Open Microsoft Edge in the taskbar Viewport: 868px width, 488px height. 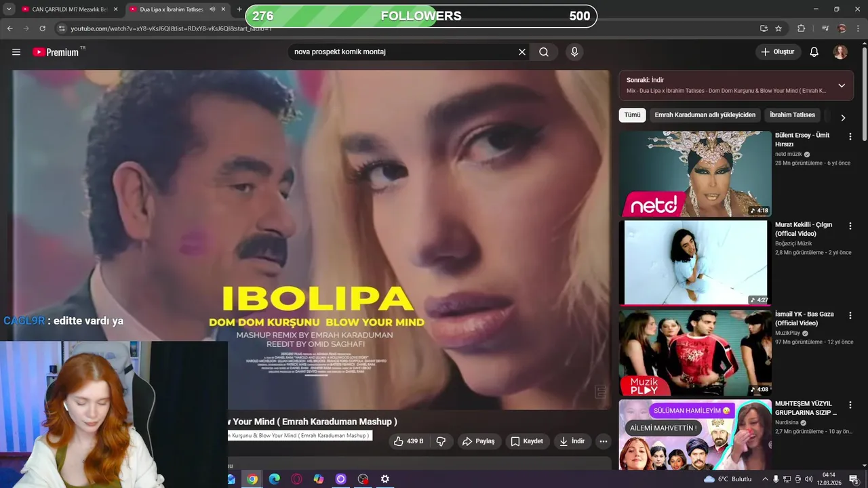(x=274, y=479)
